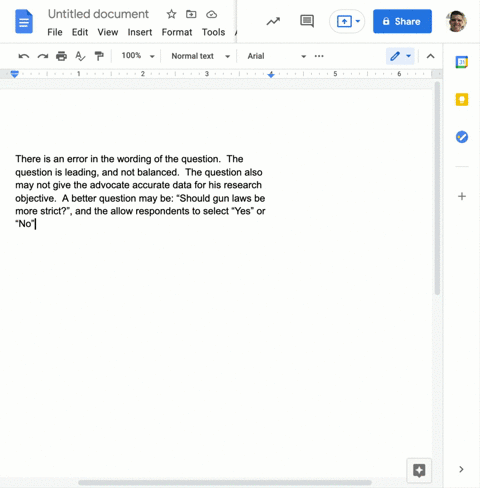The image size is (480, 488).
Task: Open the zoom 100% dropdown
Action: [x=138, y=56]
